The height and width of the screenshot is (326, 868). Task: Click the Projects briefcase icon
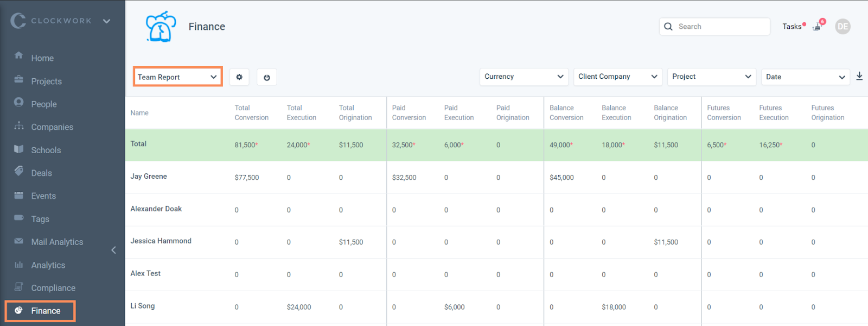19,79
